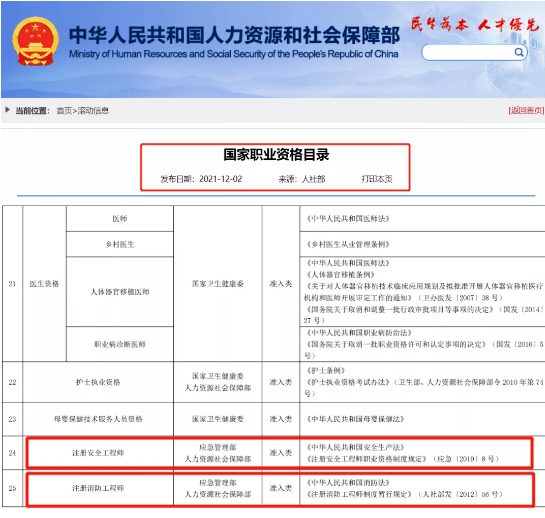Click the text 《护士条例》
545x518 pixels.
click(326, 370)
